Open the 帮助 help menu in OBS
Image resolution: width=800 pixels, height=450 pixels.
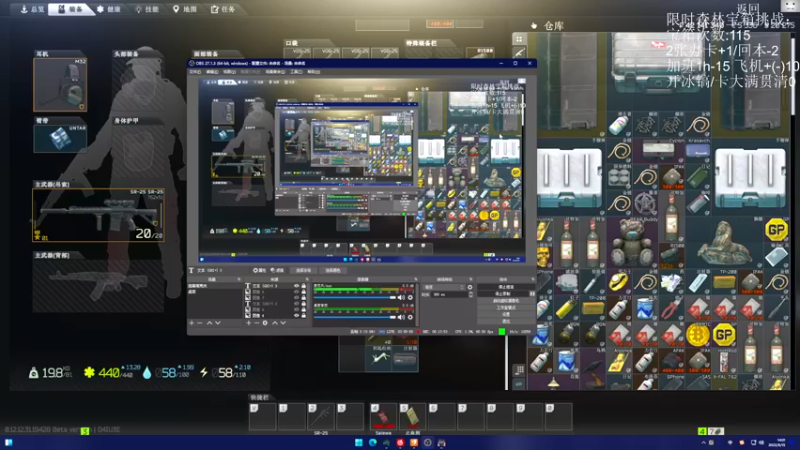pyautogui.click(x=313, y=72)
